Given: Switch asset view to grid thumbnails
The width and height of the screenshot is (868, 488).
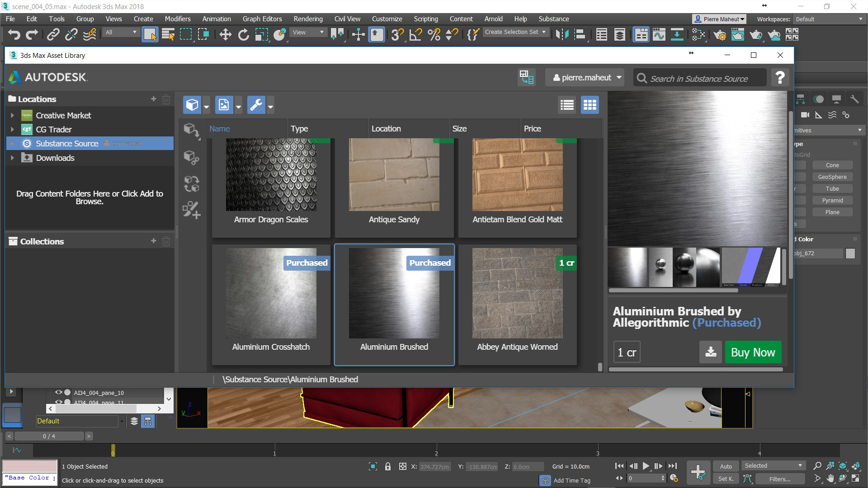Looking at the screenshot, I should (590, 105).
